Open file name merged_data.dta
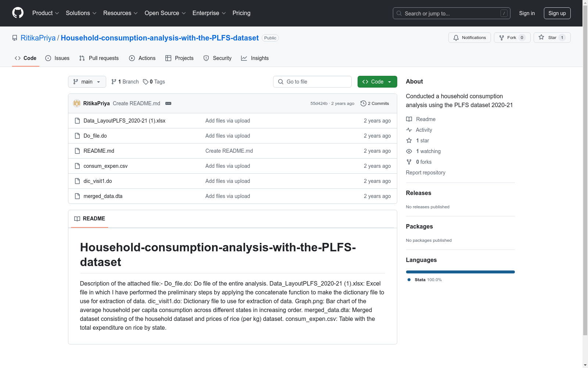Viewport: 588px width, 368px height. (x=103, y=196)
